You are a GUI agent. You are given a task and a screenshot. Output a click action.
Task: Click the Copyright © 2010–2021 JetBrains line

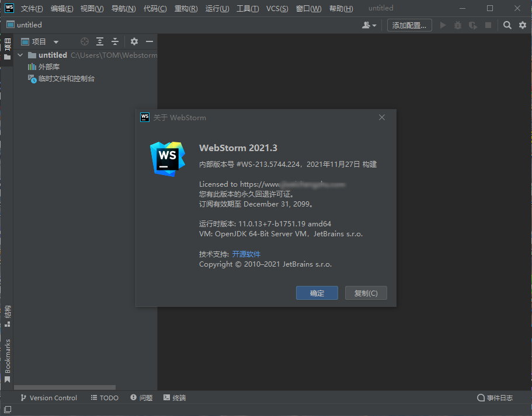click(265, 264)
